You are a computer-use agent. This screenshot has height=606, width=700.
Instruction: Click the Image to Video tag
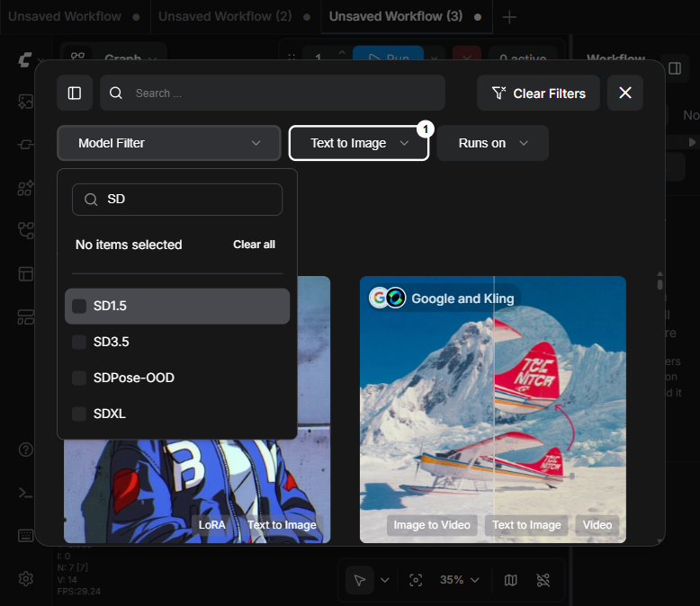tap(432, 525)
